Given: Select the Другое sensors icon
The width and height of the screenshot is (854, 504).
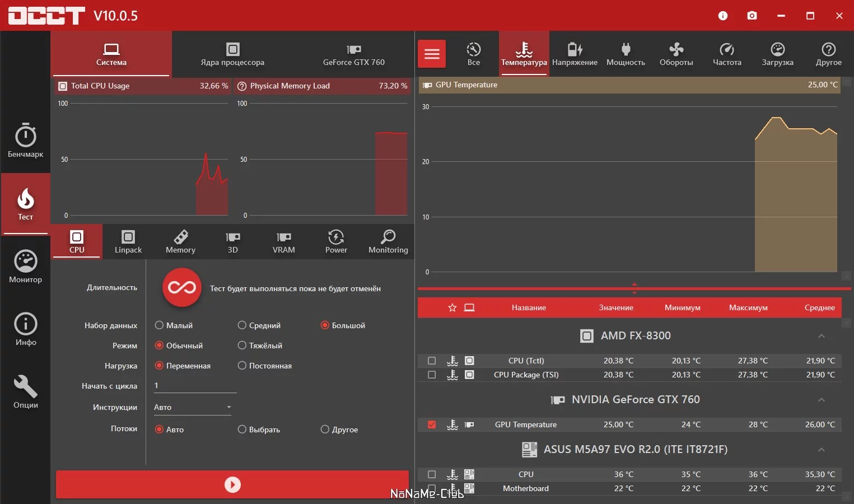Looking at the screenshot, I should tap(828, 54).
